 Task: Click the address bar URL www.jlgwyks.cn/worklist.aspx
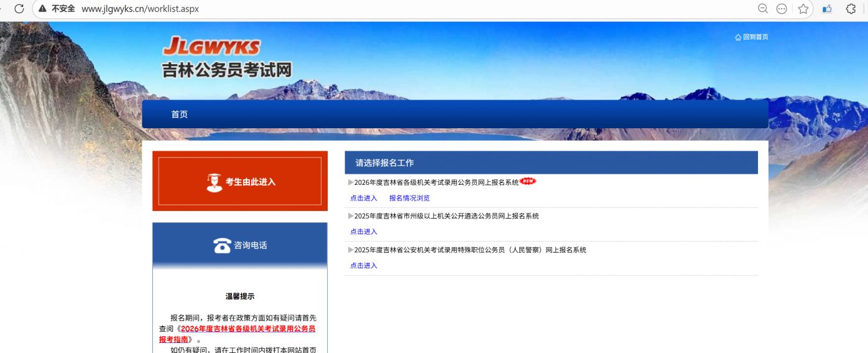pyautogui.click(x=141, y=9)
